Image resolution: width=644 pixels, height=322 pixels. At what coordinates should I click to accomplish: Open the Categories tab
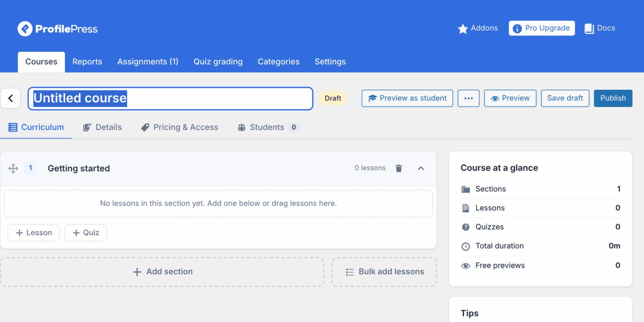(x=279, y=62)
